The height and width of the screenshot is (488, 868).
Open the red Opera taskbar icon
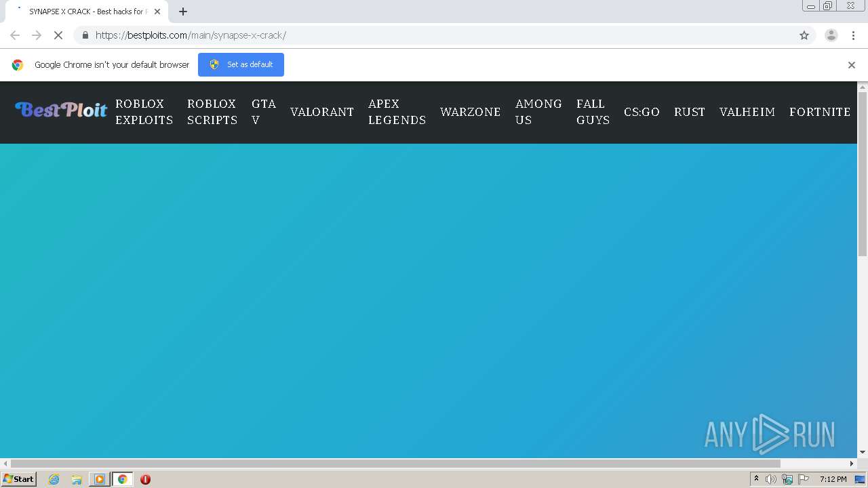tap(145, 479)
